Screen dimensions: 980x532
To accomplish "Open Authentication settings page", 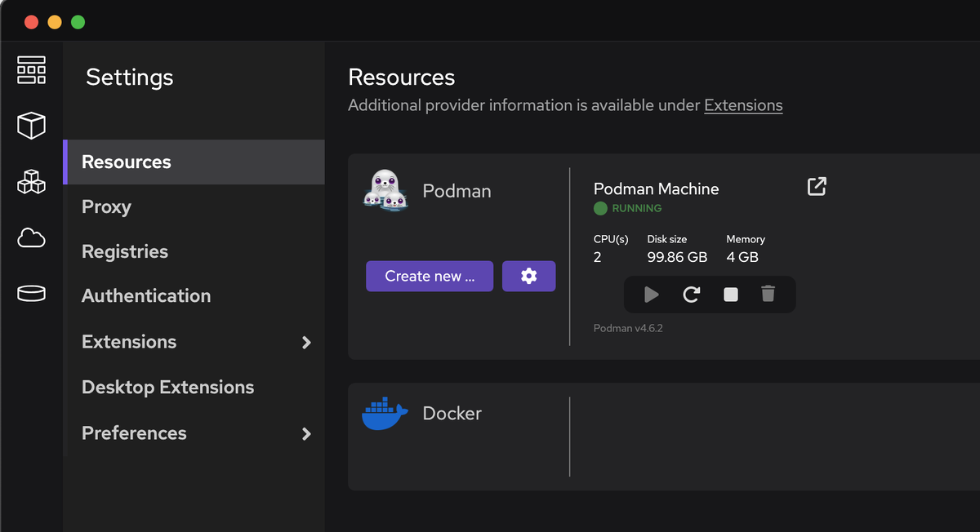I will [x=146, y=296].
